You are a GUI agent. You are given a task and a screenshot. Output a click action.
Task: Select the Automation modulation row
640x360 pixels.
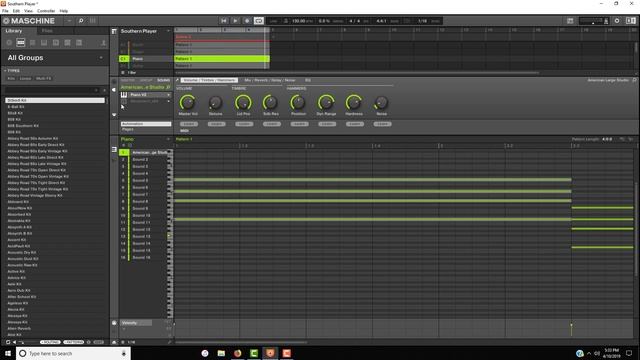146,124
